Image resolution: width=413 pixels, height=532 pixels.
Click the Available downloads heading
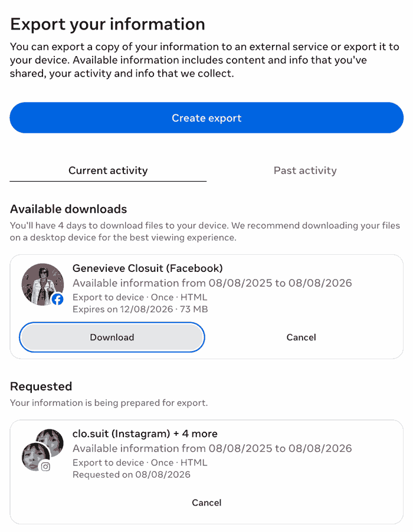(68, 209)
